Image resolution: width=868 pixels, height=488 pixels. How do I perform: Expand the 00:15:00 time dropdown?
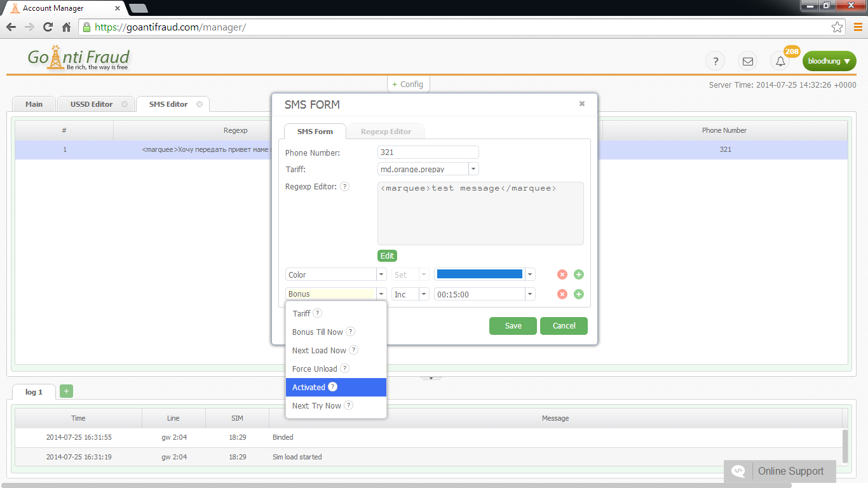pos(529,294)
